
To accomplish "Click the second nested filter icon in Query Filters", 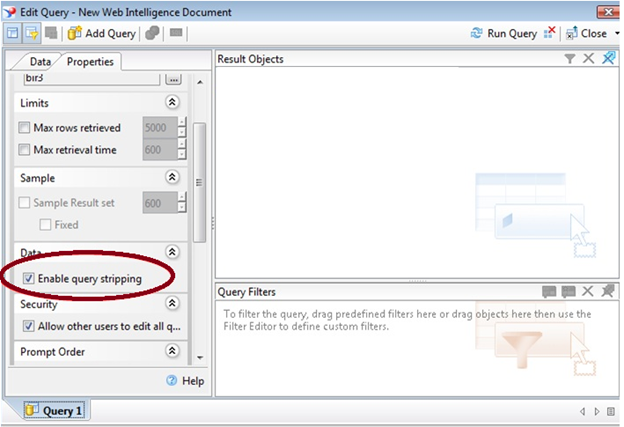I will 568,292.
